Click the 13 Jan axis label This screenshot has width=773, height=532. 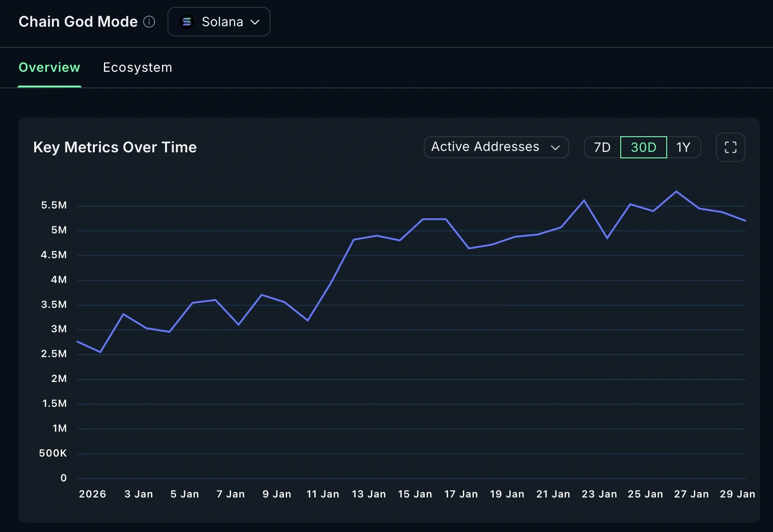pos(368,494)
